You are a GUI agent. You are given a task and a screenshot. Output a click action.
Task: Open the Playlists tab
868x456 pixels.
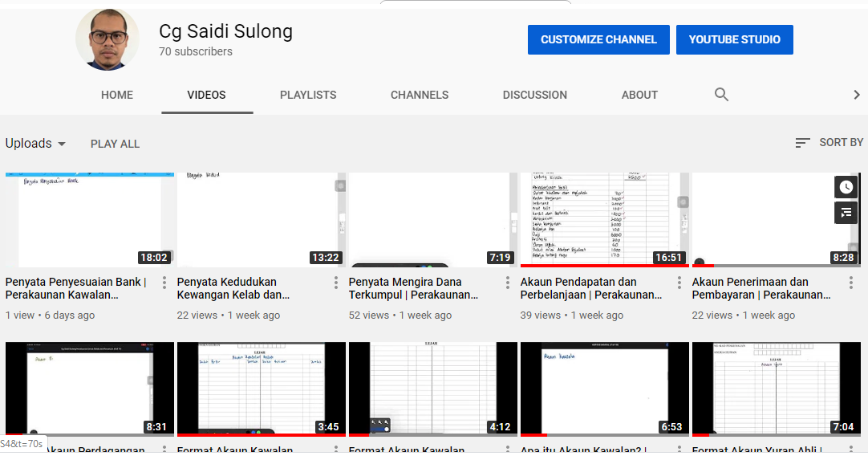click(x=308, y=95)
